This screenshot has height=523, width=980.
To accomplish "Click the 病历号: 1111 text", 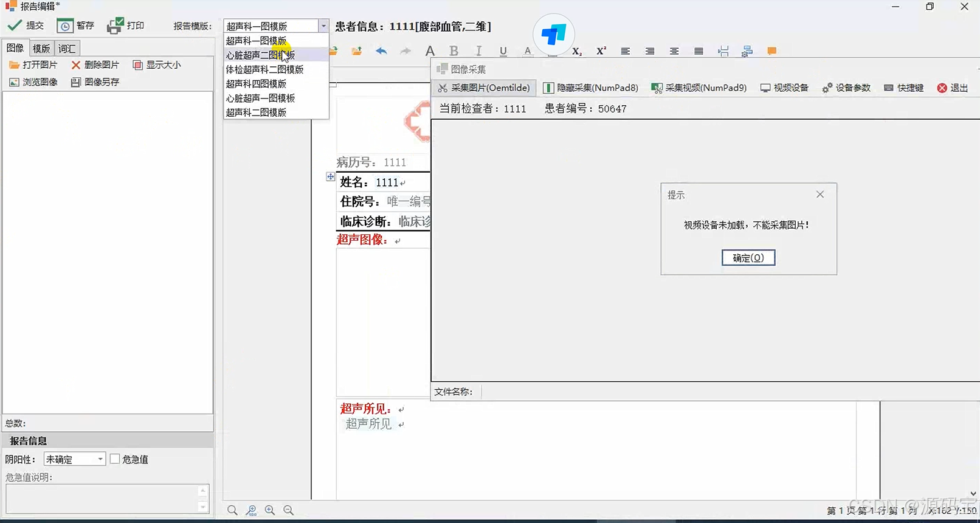I will click(371, 162).
